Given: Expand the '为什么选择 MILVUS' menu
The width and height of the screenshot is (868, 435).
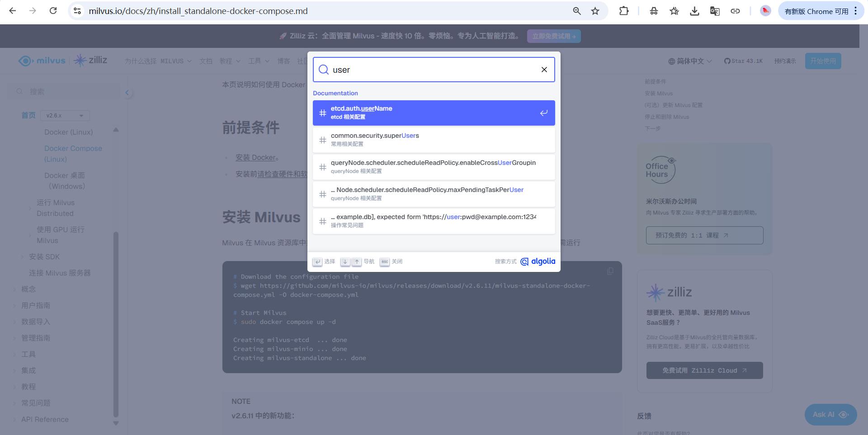Looking at the screenshot, I should click(x=158, y=61).
